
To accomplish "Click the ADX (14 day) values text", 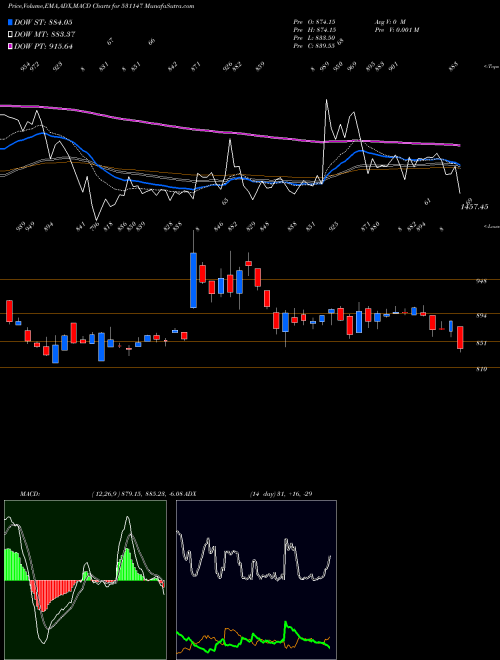I will [x=280, y=493].
